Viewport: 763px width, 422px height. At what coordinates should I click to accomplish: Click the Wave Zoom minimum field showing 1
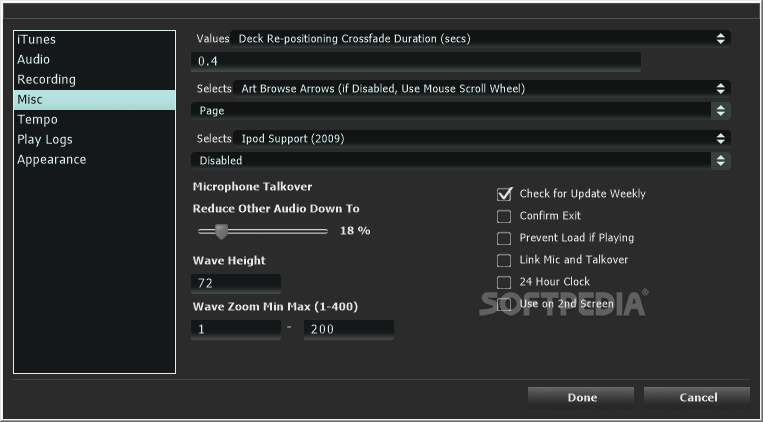(236, 330)
